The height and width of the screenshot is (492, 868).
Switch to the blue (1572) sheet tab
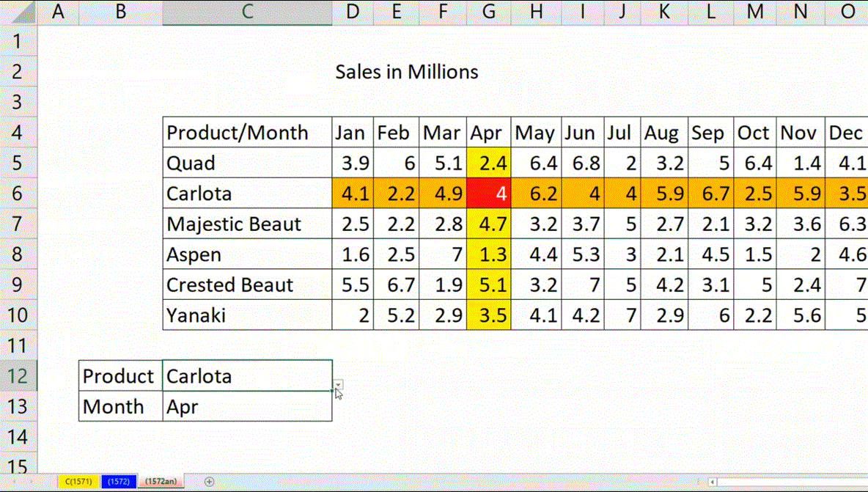tap(119, 482)
